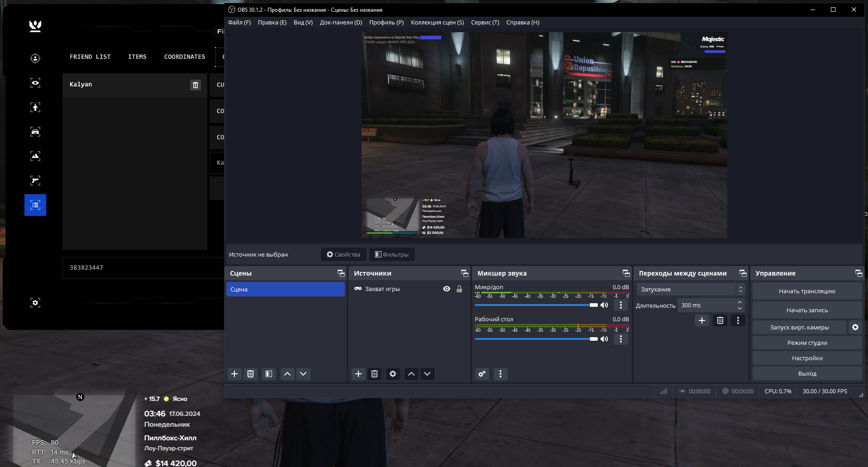Screen dimensions: 868x467
Task: Open advanced audio settings gears icon
Action: pyautogui.click(x=482, y=374)
